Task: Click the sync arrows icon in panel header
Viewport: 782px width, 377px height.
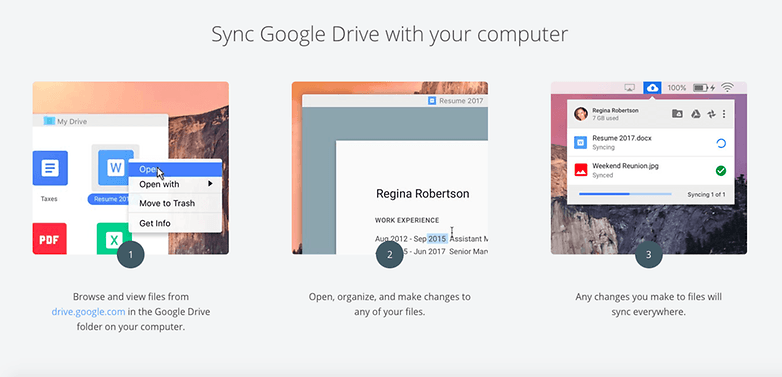Action: (711, 114)
